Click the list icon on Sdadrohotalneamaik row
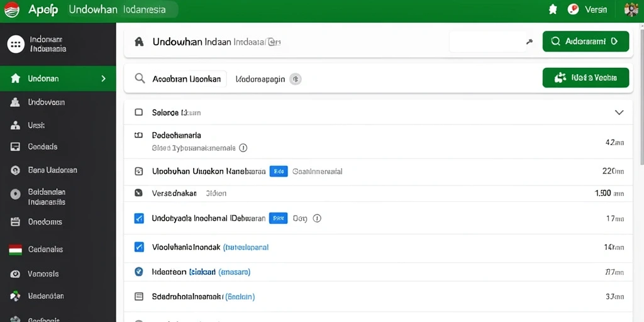 coord(139,296)
